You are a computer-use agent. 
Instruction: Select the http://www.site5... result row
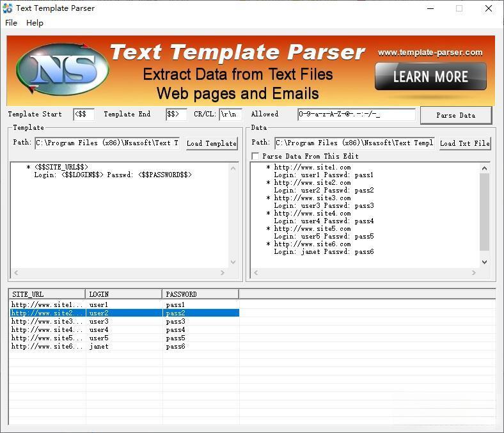pos(124,338)
